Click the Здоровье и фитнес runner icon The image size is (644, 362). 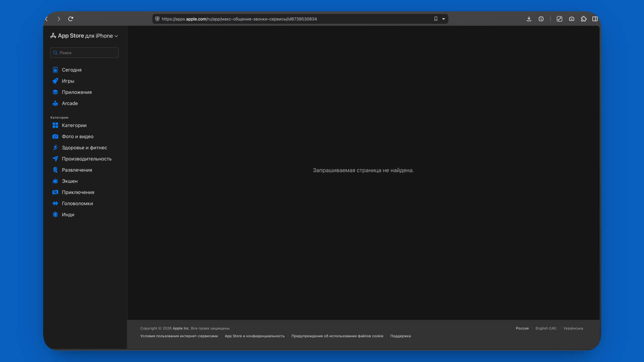point(55,147)
